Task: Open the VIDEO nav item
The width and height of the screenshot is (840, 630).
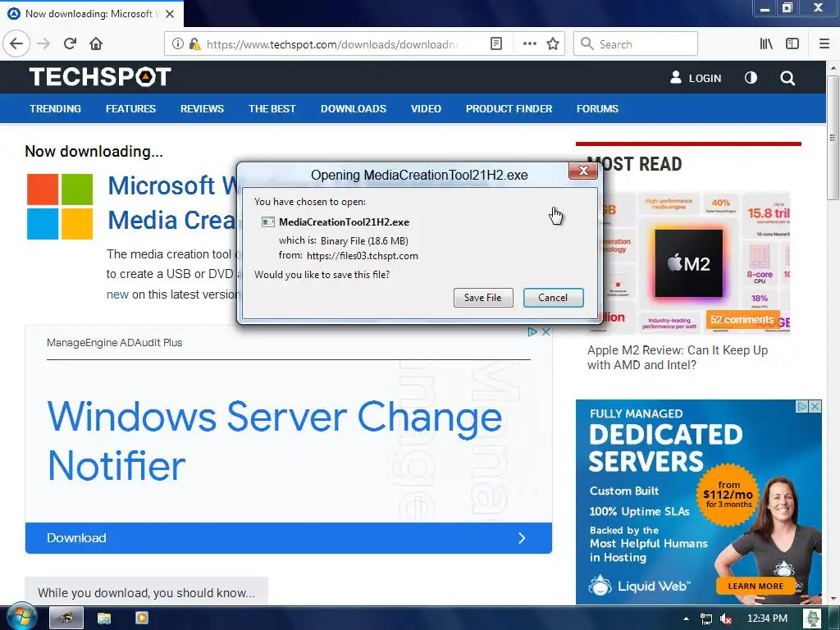Action: (426, 109)
